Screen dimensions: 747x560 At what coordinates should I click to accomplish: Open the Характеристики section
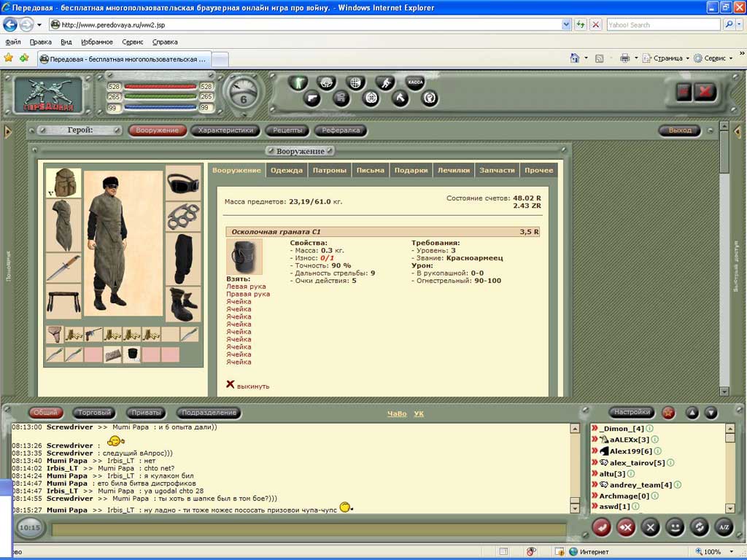point(225,130)
